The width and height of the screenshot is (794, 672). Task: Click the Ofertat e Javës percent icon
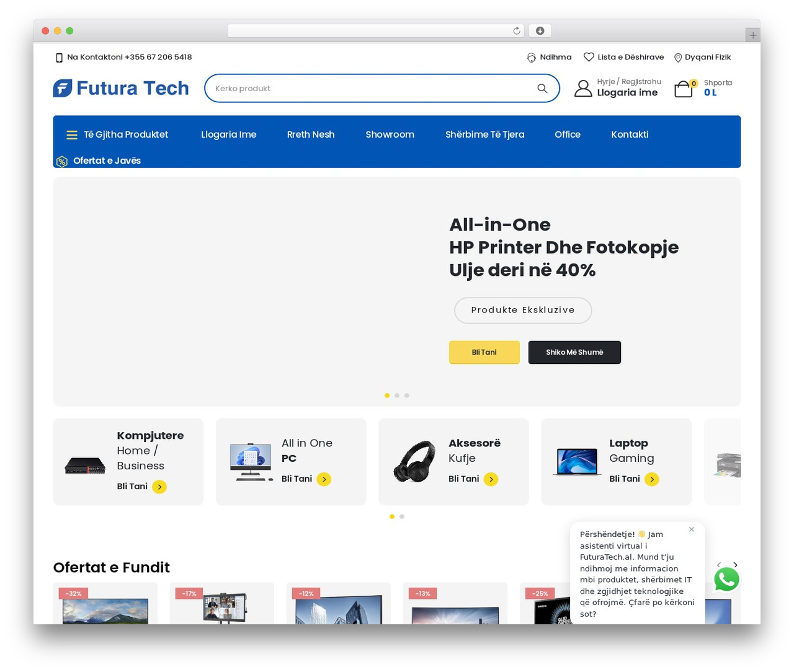pos(61,161)
